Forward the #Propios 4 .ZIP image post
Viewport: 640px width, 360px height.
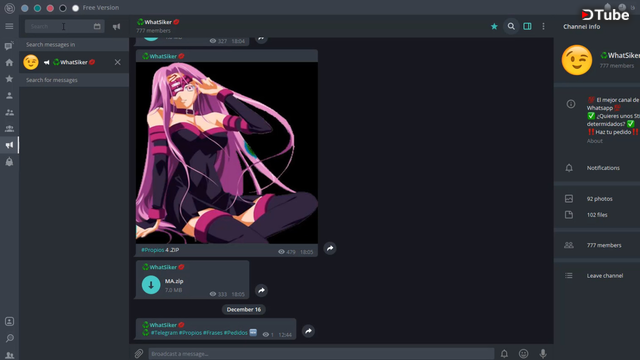330,248
